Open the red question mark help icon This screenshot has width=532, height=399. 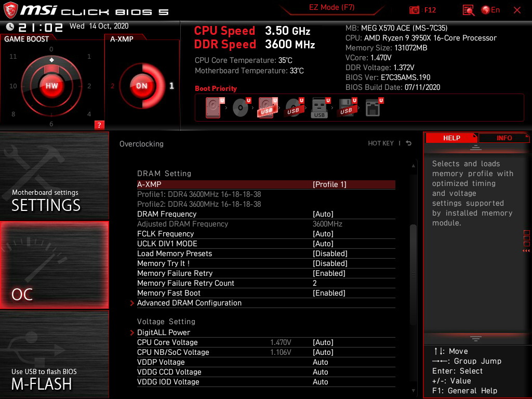point(99,125)
